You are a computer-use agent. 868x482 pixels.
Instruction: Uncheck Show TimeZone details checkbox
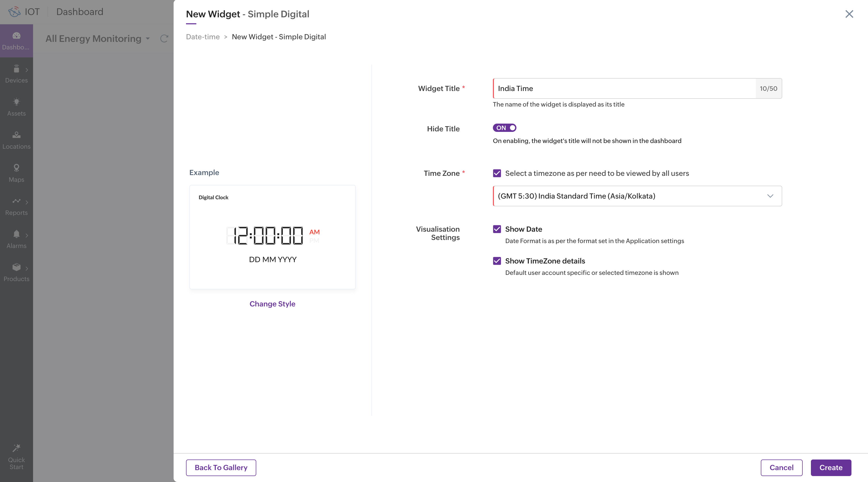pos(497,261)
